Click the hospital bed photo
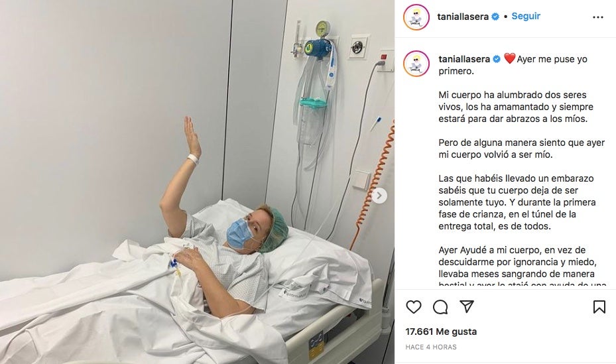The image size is (616, 364). (197, 182)
